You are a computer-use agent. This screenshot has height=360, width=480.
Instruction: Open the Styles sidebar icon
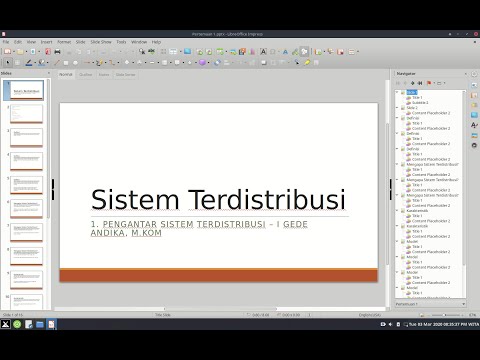click(x=474, y=125)
